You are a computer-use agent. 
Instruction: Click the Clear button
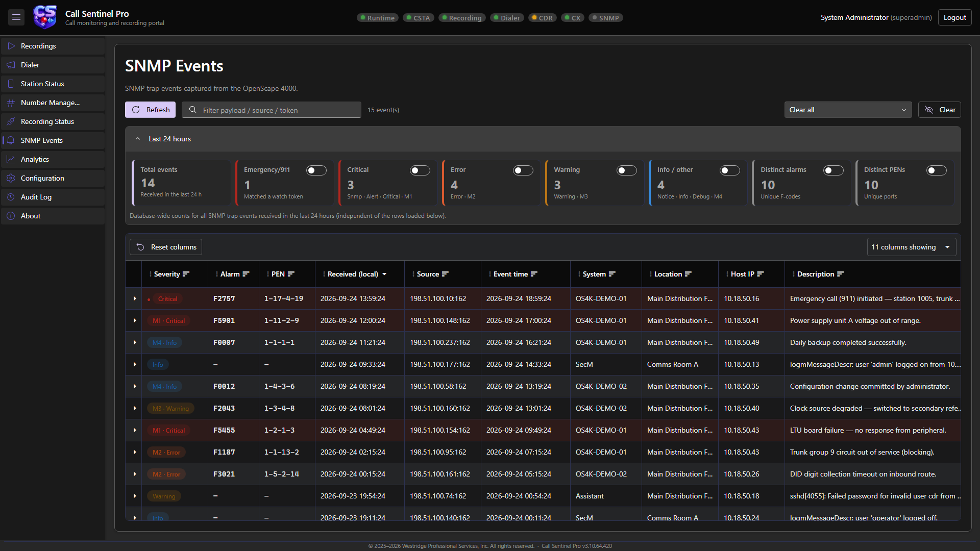click(x=940, y=110)
